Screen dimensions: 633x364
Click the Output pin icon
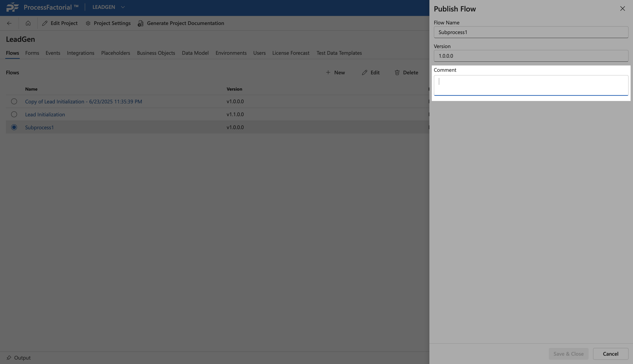[x=9, y=358]
